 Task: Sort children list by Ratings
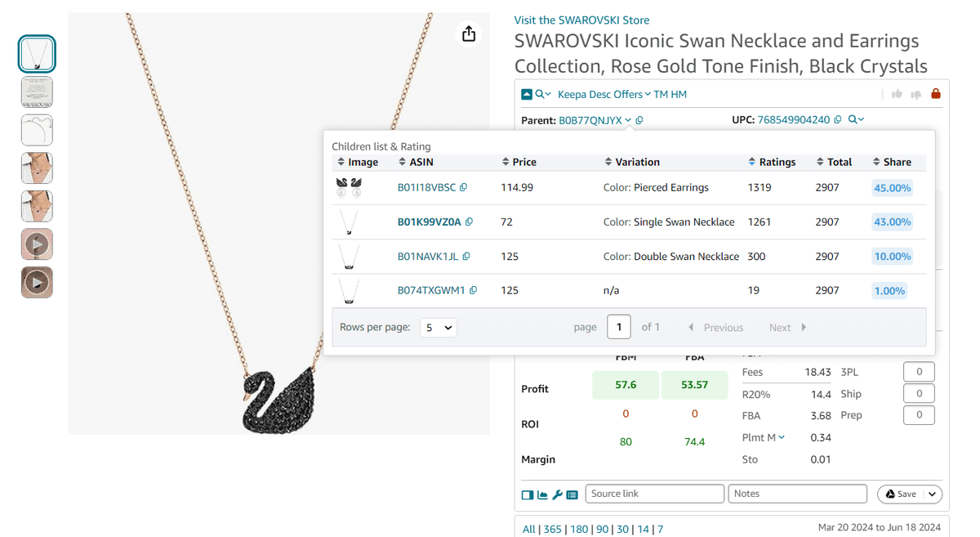click(x=772, y=162)
